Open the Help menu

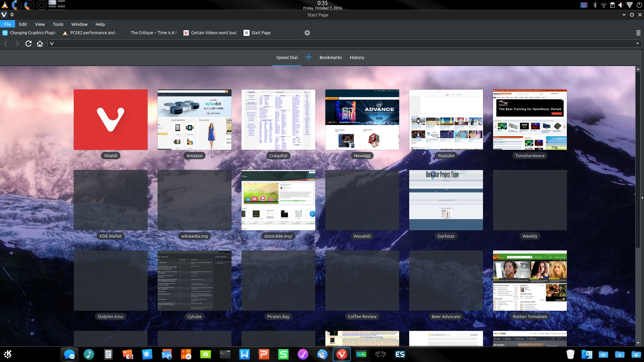click(x=100, y=24)
